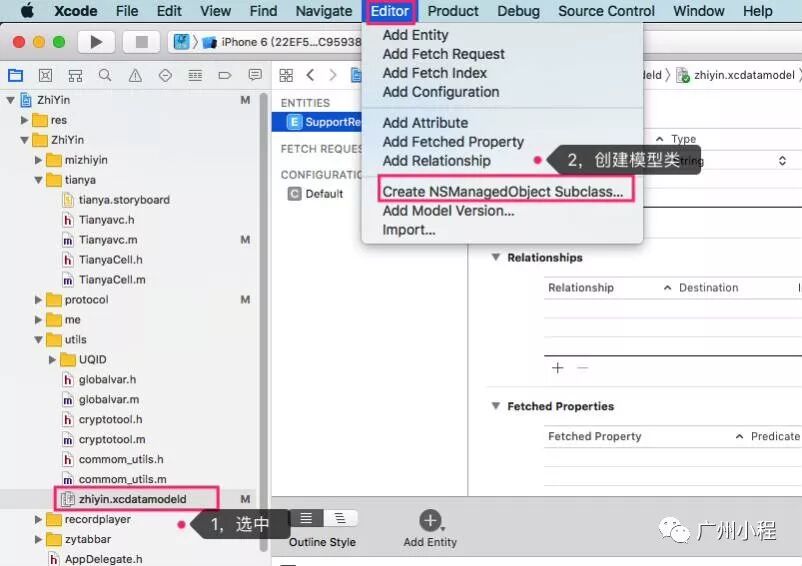Open the Product menu
The width and height of the screenshot is (802, 566).
[453, 11]
